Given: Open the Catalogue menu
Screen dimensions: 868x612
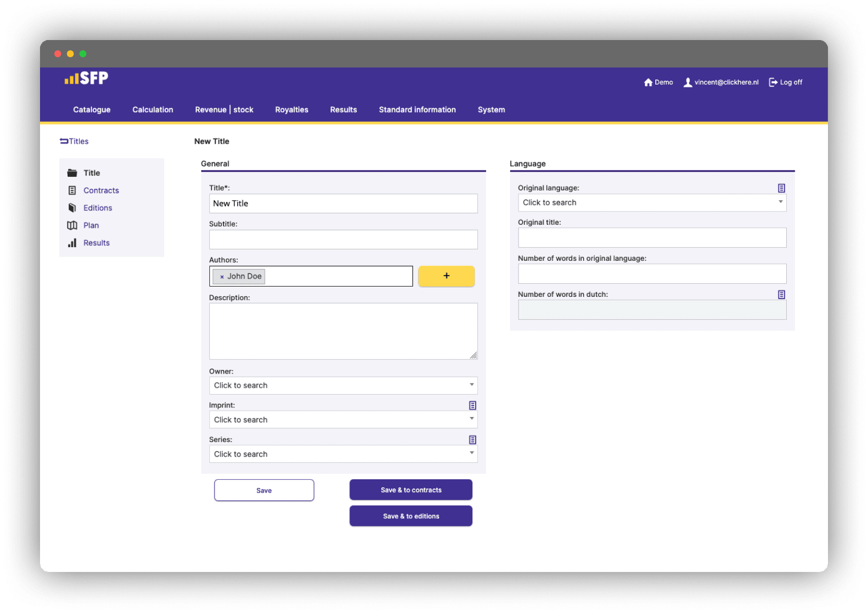Looking at the screenshot, I should click(x=91, y=110).
